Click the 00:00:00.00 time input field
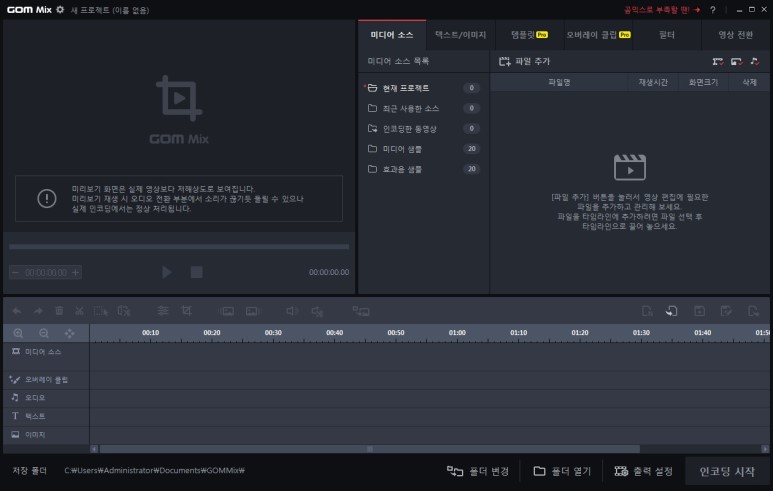 click(x=46, y=273)
